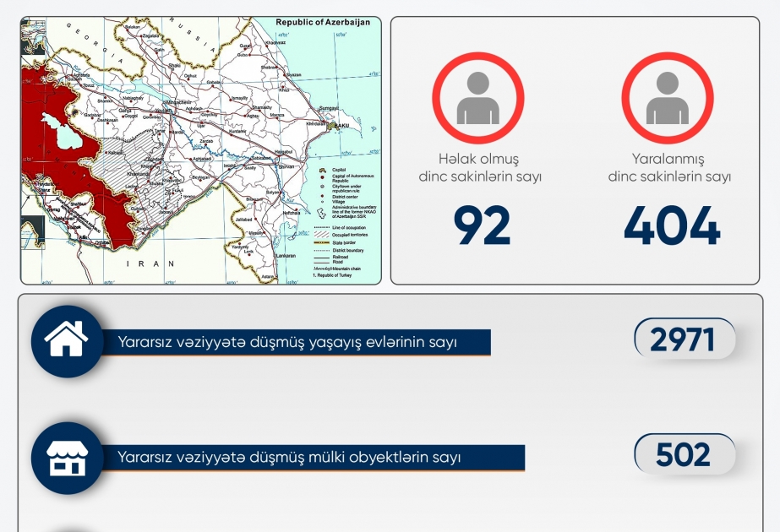This screenshot has height=532, width=780.
Task: Click the Occupied territories hatch legend symbol
Action: coord(322,234)
